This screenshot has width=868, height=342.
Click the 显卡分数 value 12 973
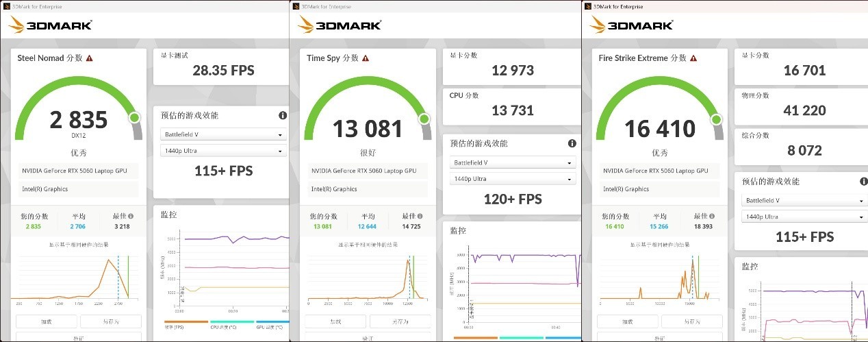pos(513,70)
